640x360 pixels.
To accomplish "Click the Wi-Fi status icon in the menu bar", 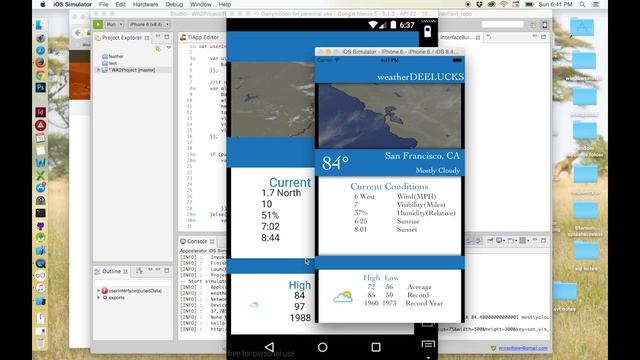I will (504, 4).
